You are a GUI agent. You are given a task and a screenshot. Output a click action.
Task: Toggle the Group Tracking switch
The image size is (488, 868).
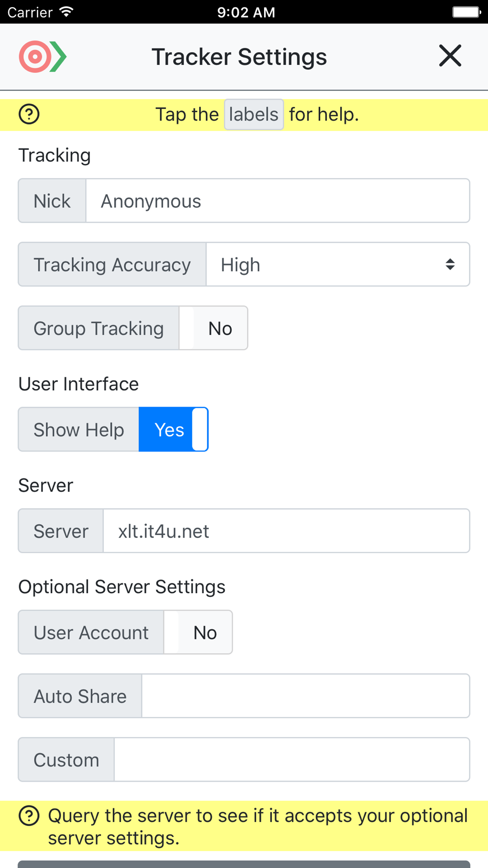(x=214, y=328)
